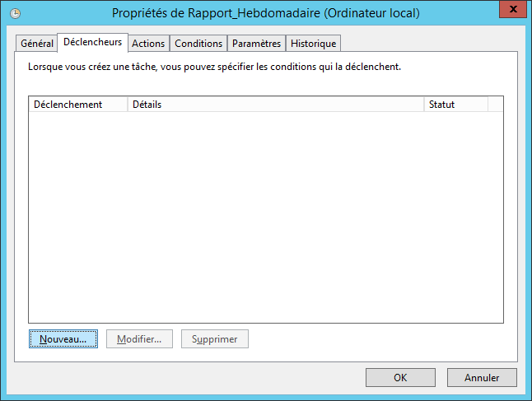Close the Rapport_Hebdomadaire properties dialog

pyautogui.click(x=513, y=9)
